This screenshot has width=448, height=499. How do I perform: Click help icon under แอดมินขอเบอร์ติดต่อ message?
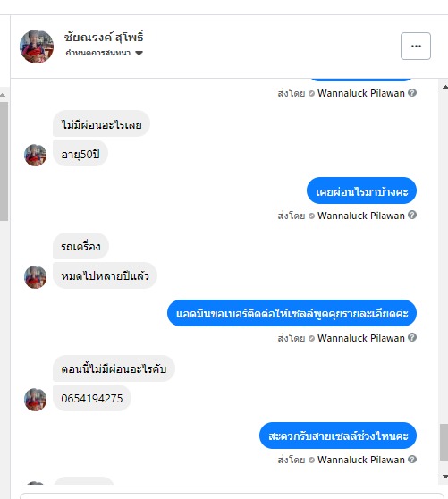[412, 337]
